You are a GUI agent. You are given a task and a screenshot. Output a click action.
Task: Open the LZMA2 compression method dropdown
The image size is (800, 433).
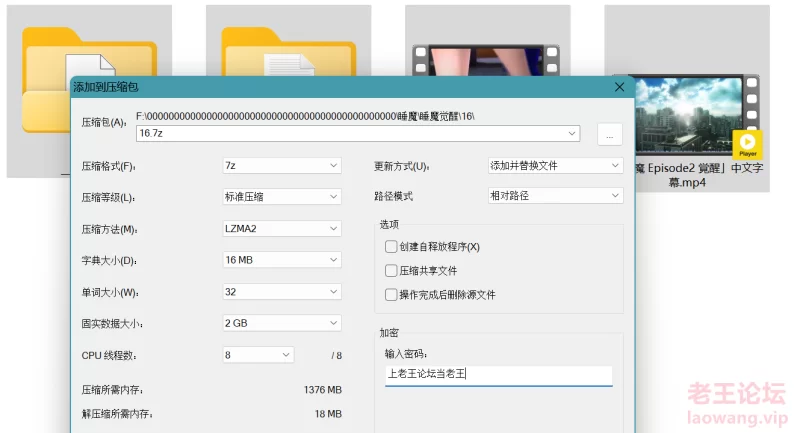(x=282, y=229)
